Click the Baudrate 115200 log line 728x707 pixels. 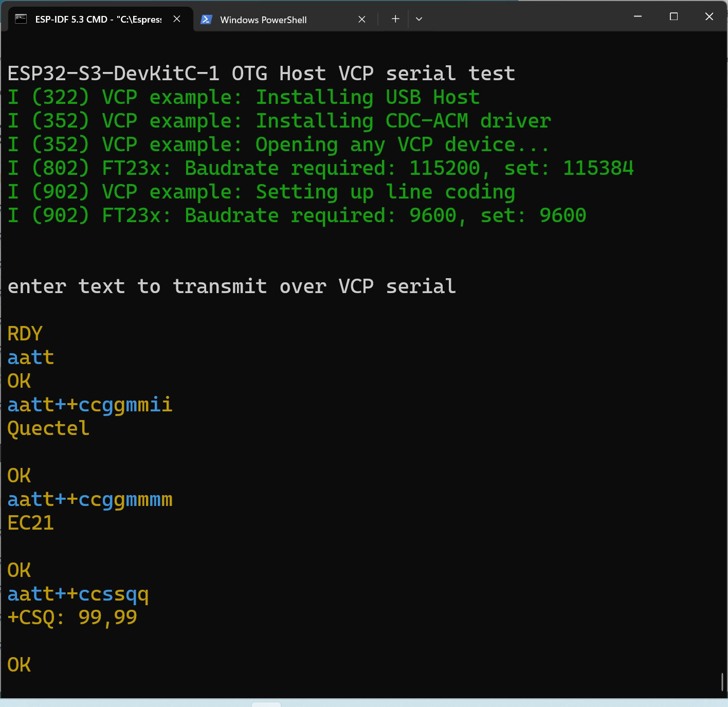point(320,168)
